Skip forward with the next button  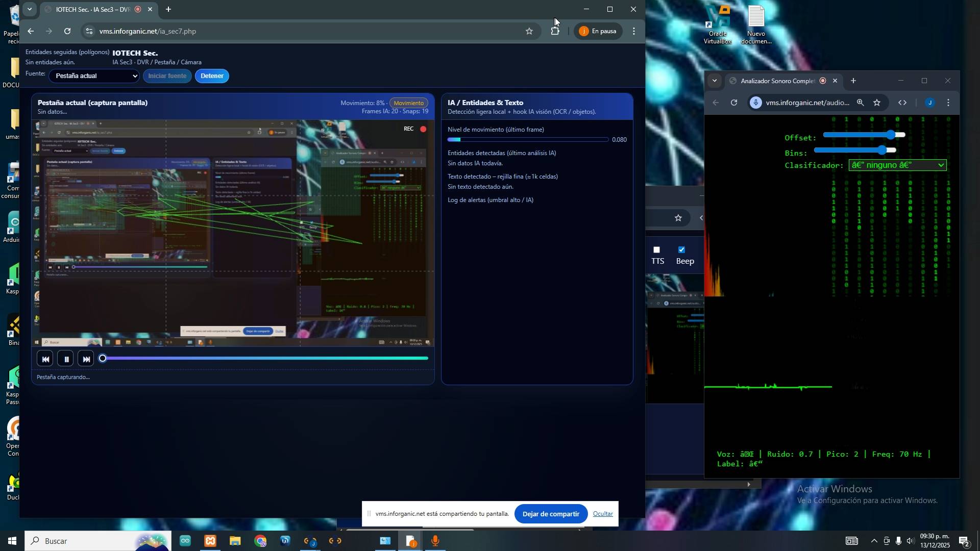[87, 360]
